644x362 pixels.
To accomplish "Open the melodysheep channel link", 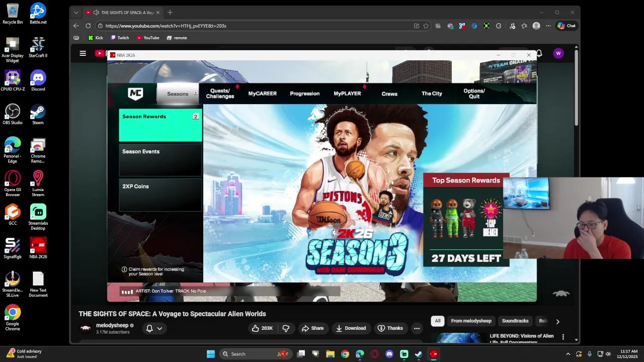I will click(x=112, y=325).
